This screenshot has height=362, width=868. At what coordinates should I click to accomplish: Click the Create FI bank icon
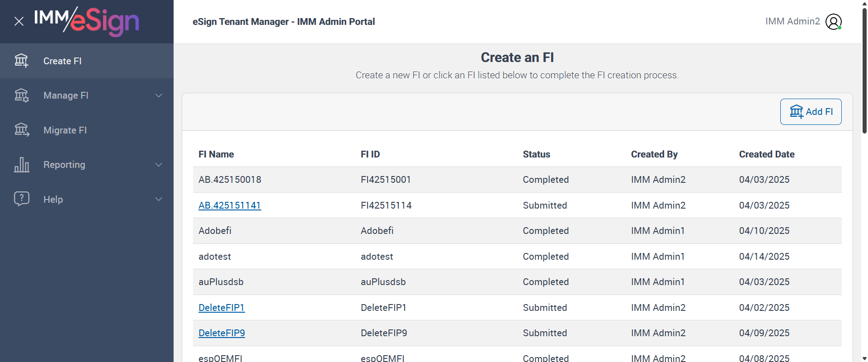tap(21, 61)
